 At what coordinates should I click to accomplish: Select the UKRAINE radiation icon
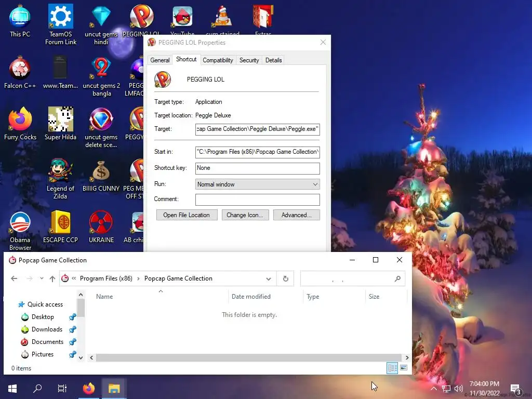[x=101, y=227]
